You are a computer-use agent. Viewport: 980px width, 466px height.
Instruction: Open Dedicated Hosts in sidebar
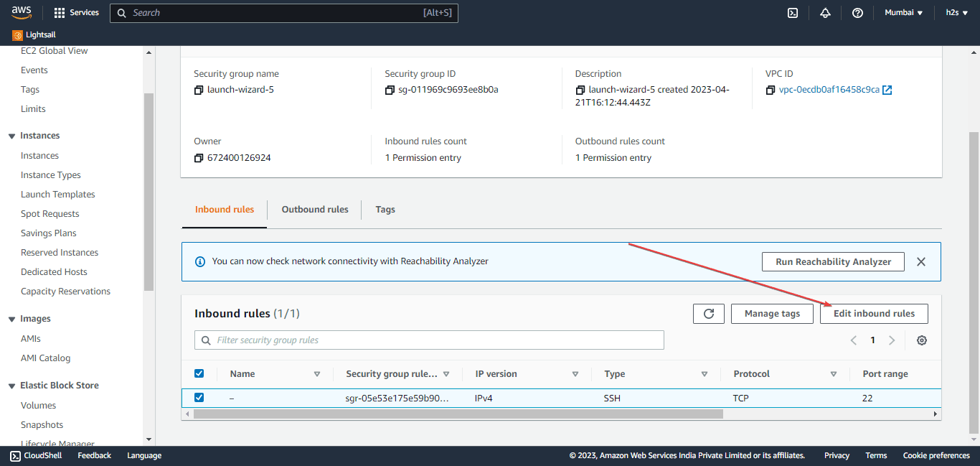coord(54,272)
